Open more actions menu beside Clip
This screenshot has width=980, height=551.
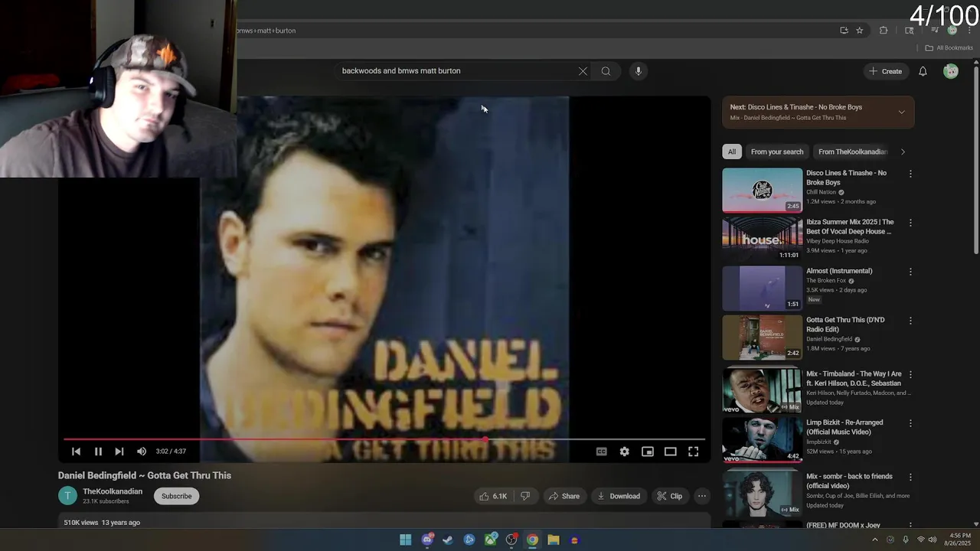[701, 496]
